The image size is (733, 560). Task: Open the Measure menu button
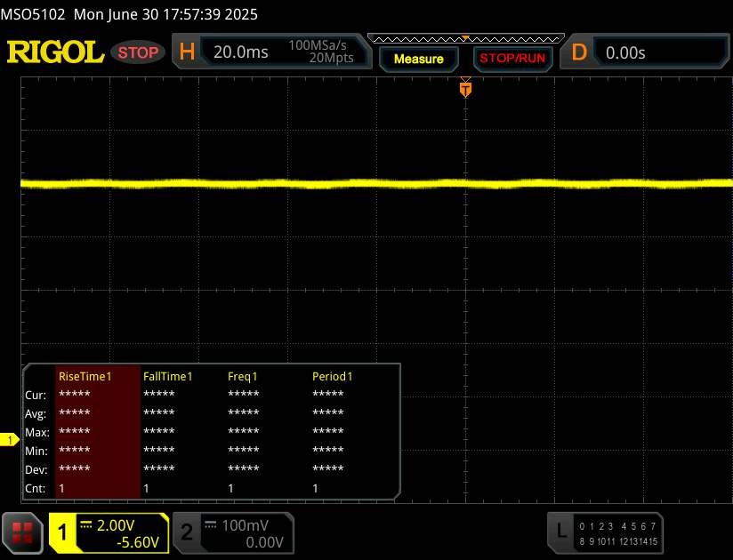[x=418, y=59]
